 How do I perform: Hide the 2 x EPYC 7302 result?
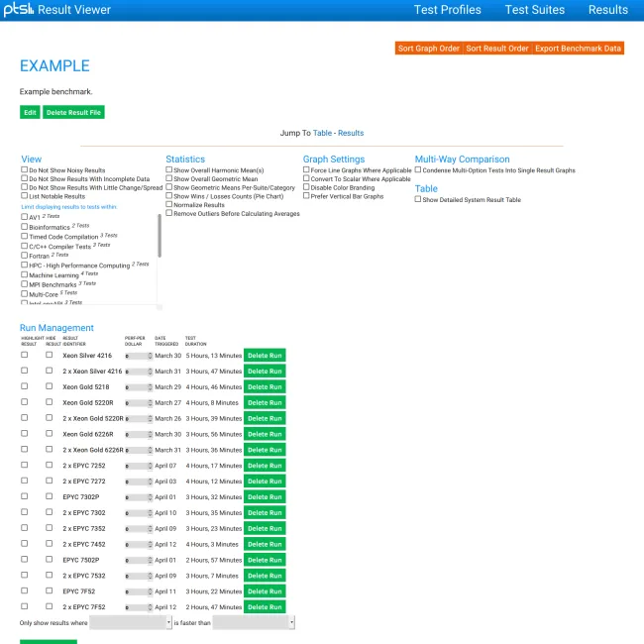tap(49, 512)
